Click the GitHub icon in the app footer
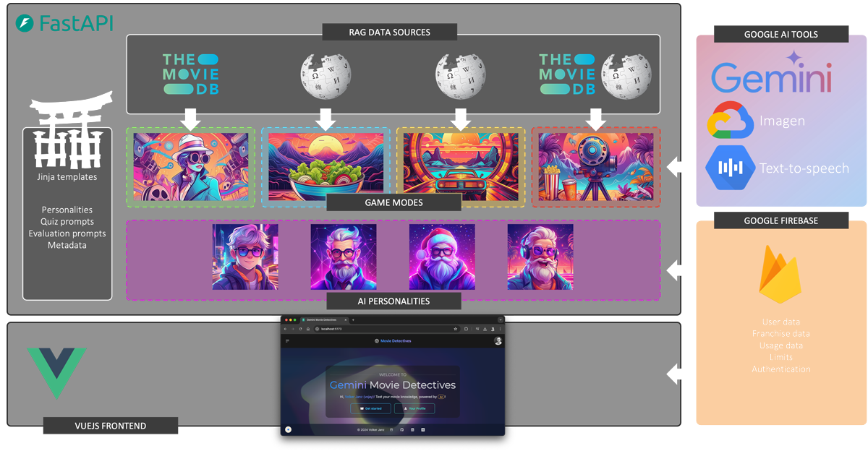The width and height of the screenshot is (868, 451). 402,429
